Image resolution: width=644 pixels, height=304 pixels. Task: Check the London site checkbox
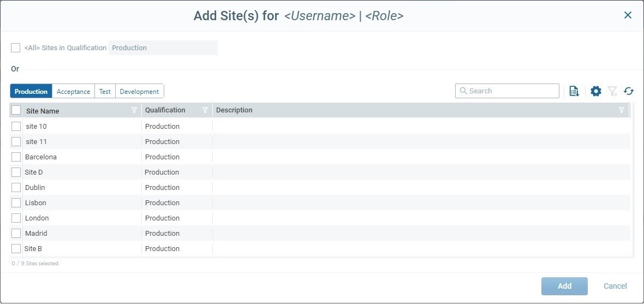click(x=16, y=218)
